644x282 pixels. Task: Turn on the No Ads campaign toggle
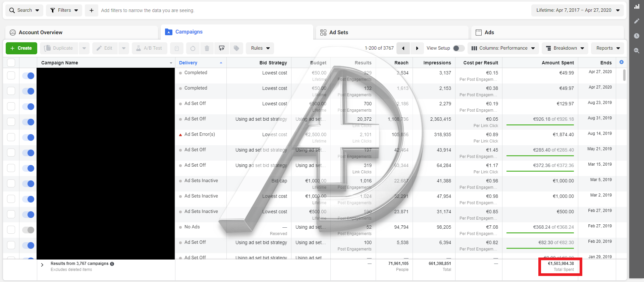tap(28, 230)
